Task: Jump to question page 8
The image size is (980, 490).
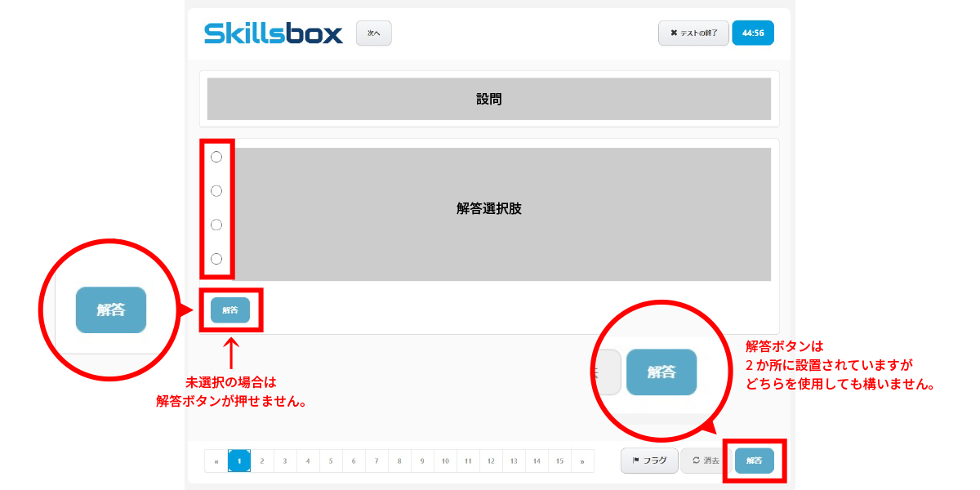Action: tap(399, 461)
